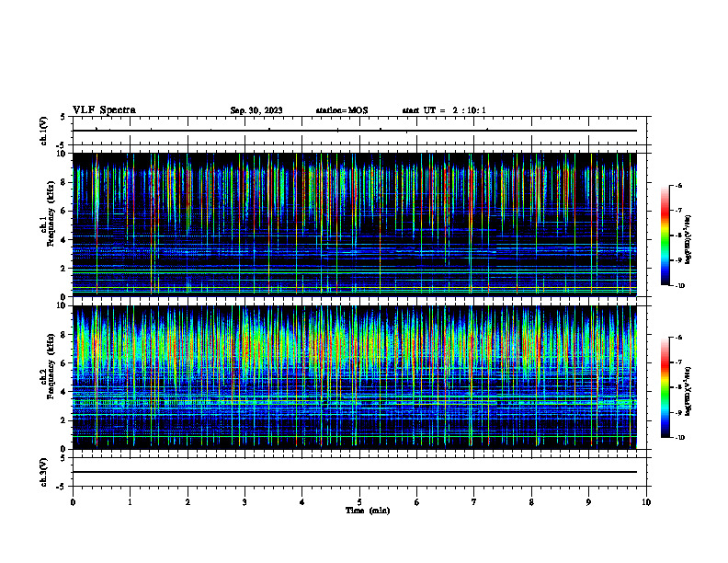The height and width of the screenshot is (563, 728).
Task: Click the "ch.1(V)" axis label at top
Action: pos(44,131)
